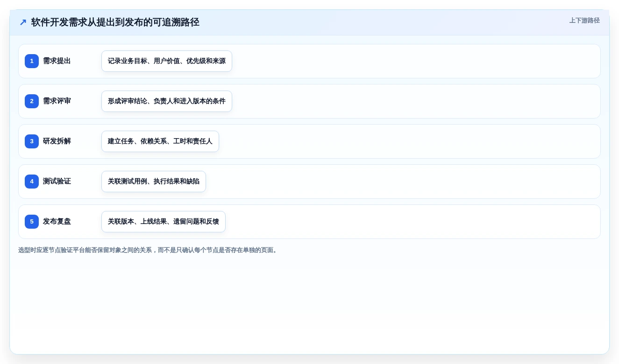619x364 pixels.
Task: Click step number 3 badge
Action: coord(32,141)
